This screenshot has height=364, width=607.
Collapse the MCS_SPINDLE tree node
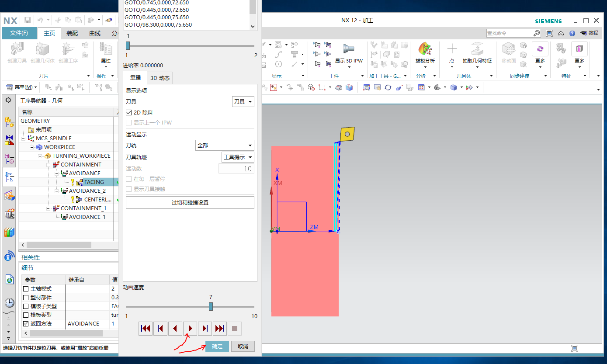[23, 138]
